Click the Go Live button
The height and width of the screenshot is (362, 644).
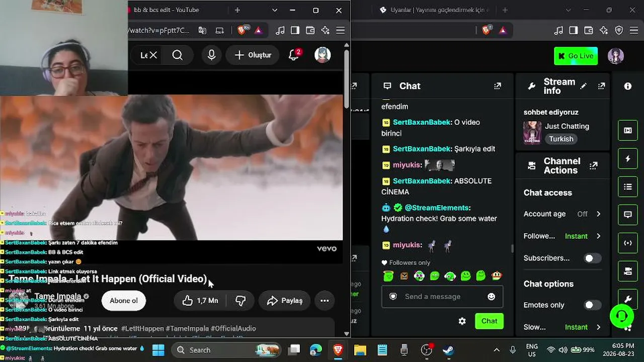tap(576, 56)
